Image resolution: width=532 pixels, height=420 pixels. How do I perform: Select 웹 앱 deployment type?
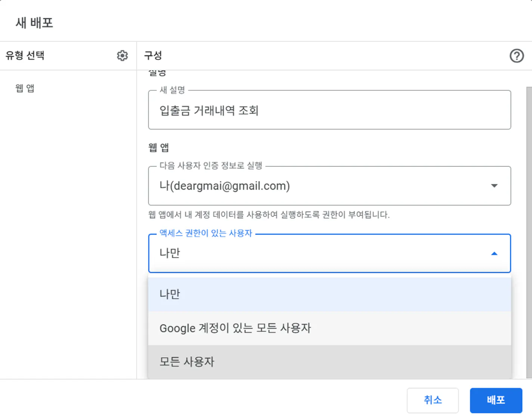point(24,88)
